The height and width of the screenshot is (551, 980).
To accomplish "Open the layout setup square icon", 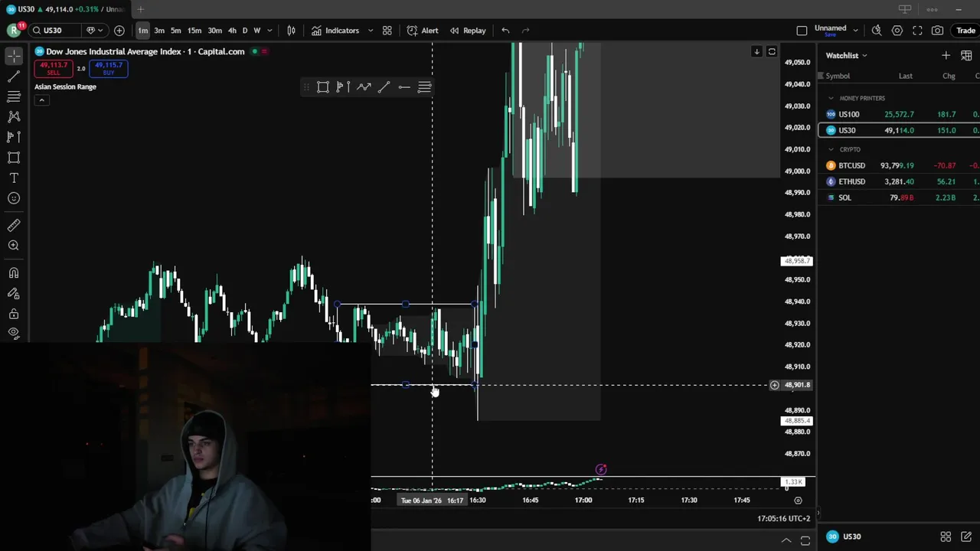I will pyautogui.click(x=802, y=31).
